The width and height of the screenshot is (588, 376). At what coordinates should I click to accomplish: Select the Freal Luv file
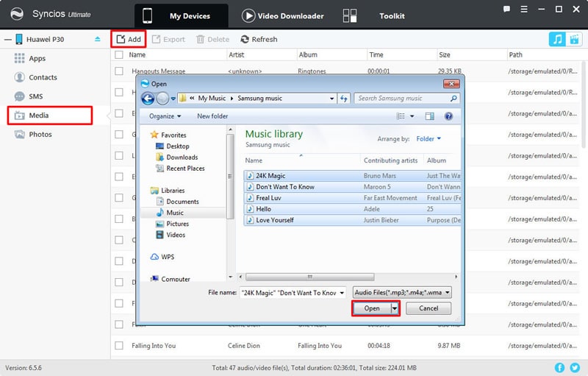tap(352, 198)
